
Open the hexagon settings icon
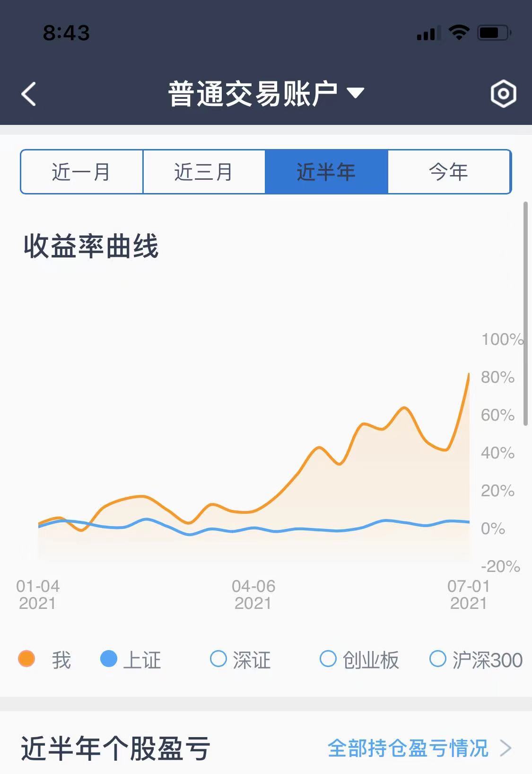pos(503,94)
